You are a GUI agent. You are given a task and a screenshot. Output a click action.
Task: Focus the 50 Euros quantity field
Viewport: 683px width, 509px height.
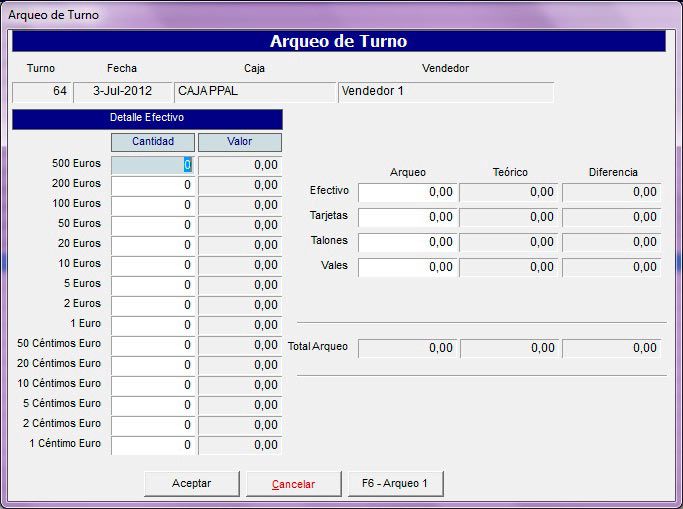(153, 225)
